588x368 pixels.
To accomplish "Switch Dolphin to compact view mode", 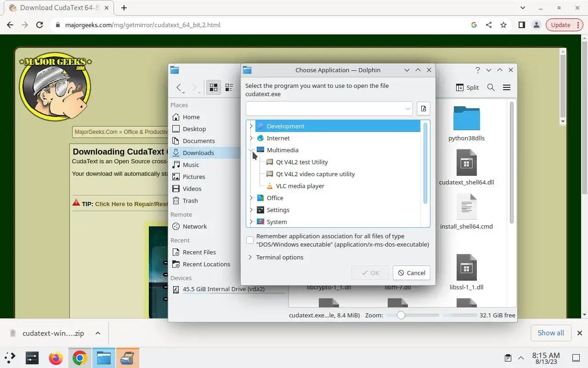I will click(x=229, y=87).
